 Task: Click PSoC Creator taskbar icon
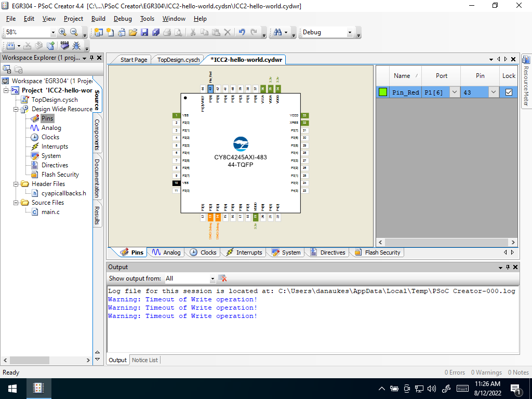38,389
